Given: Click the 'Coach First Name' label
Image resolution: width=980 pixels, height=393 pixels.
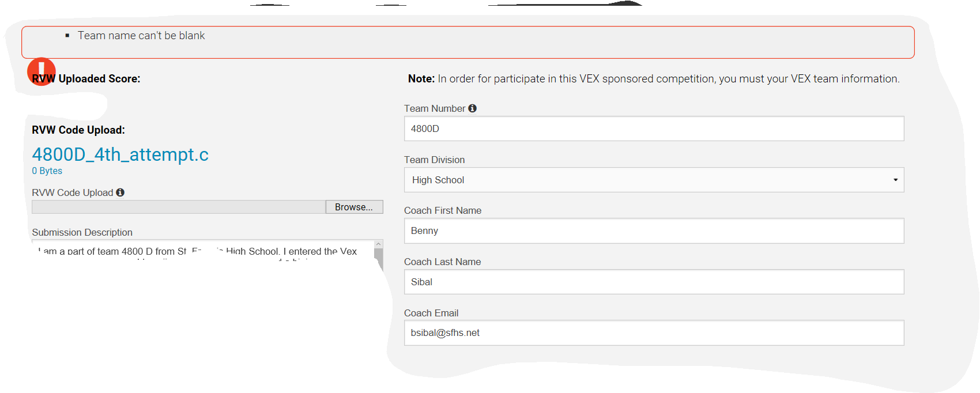Looking at the screenshot, I should point(443,210).
